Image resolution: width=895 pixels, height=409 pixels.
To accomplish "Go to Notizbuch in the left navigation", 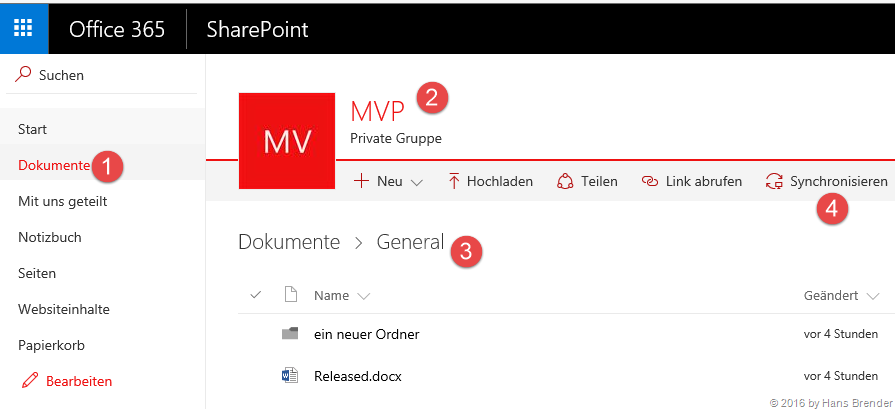I will click(50, 237).
